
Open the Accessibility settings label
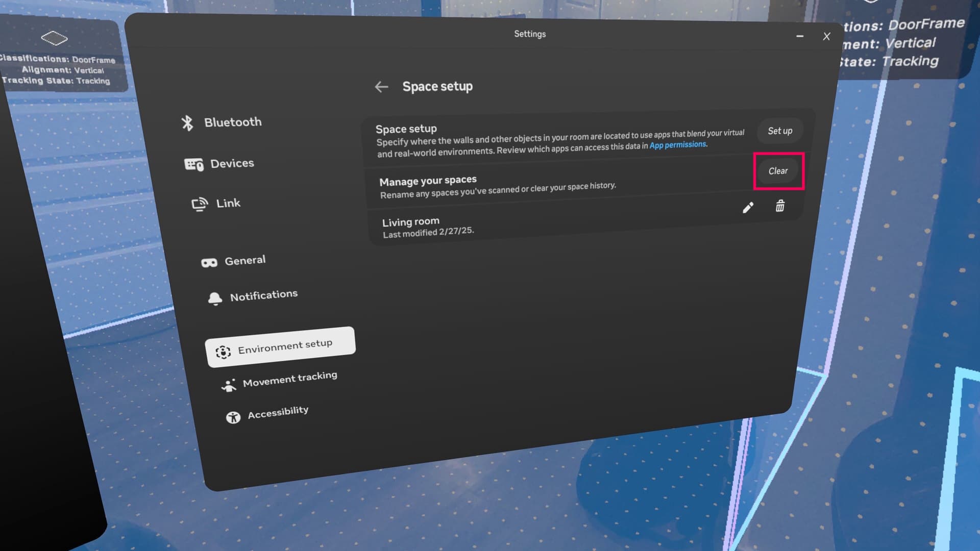278,412
